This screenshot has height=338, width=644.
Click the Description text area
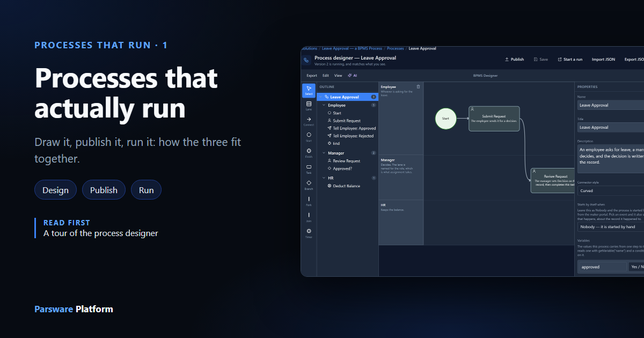611,159
